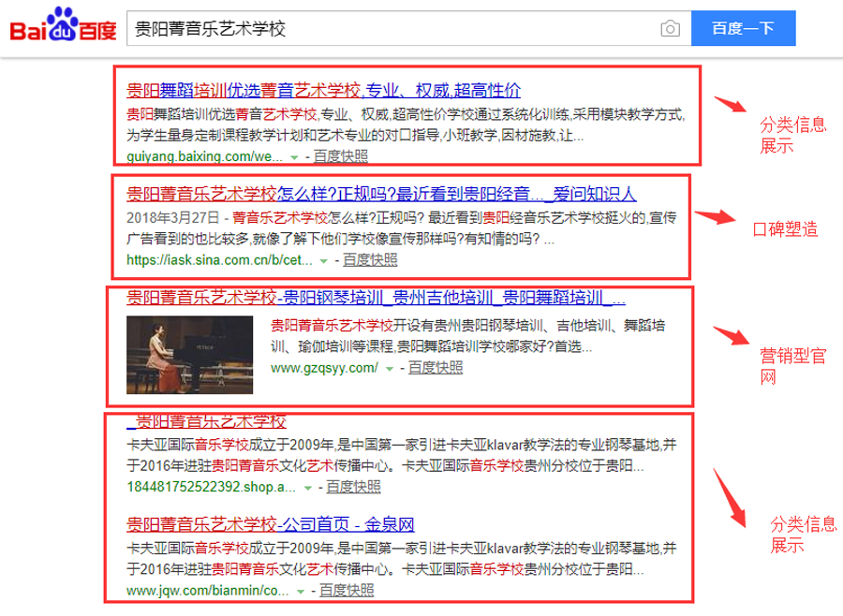Open 百度快照 for guiyang.baixing.com result
Viewport: 843px width, 616px height.
[x=340, y=156]
